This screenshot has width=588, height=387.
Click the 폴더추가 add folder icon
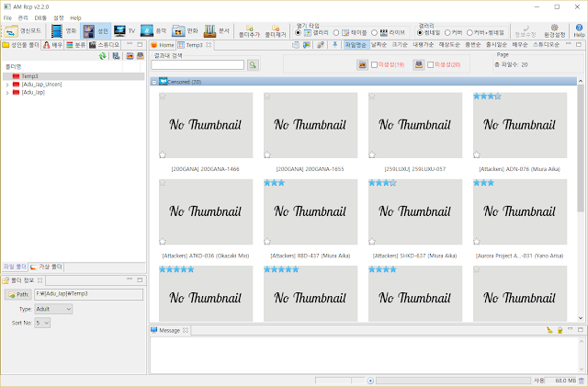click(x=249, y=28)
